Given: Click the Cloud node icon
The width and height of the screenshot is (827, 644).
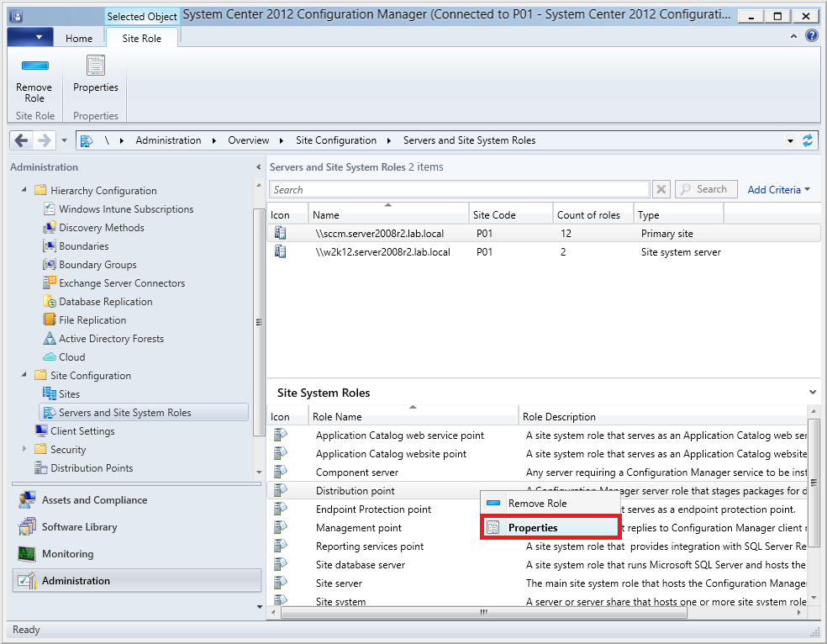Looking at the screenshot, I should 50,357.
